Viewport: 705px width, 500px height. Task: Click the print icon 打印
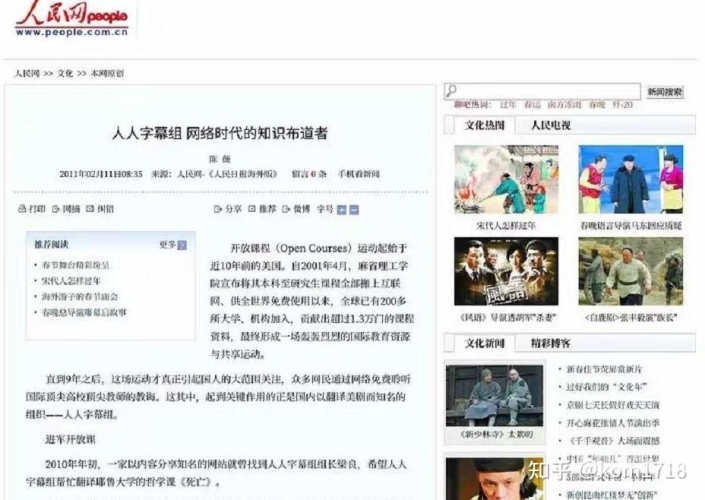coord(22,209)
